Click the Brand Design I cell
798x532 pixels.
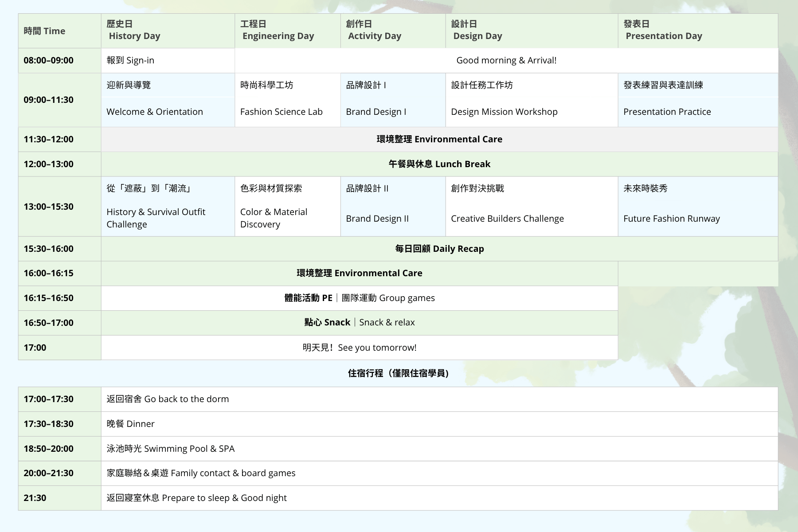pyautogui.click(x=393, y=100)
